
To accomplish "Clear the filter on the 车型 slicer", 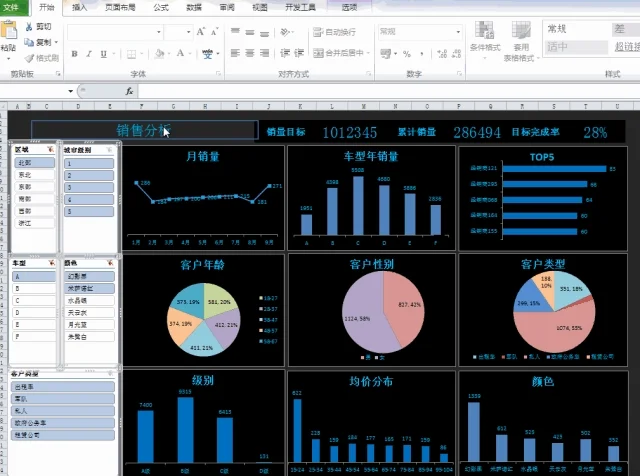I will [51, 262].
